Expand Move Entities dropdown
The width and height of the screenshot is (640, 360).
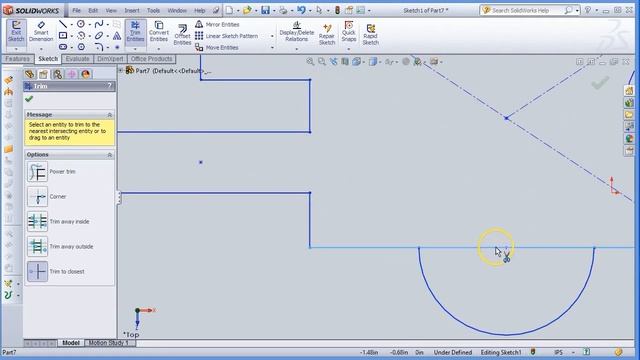tap(272, 47)
